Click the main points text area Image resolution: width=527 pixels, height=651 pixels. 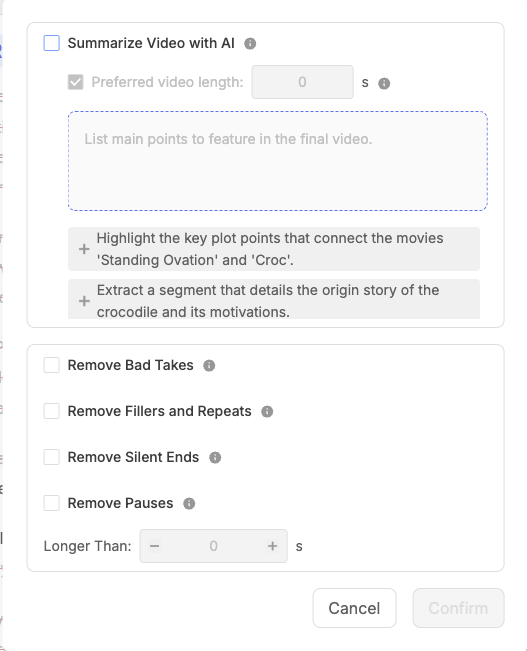pyautogui.click(x=278, y=161)
